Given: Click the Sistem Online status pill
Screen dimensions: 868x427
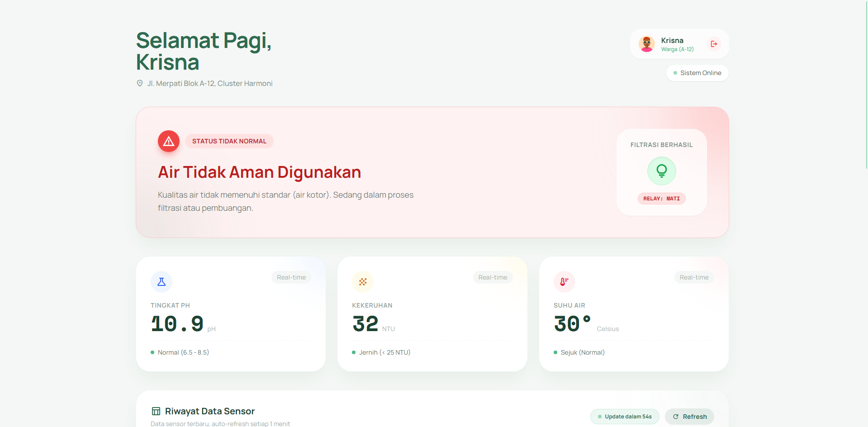Looking at the screenshot, I should coord(697,73).
